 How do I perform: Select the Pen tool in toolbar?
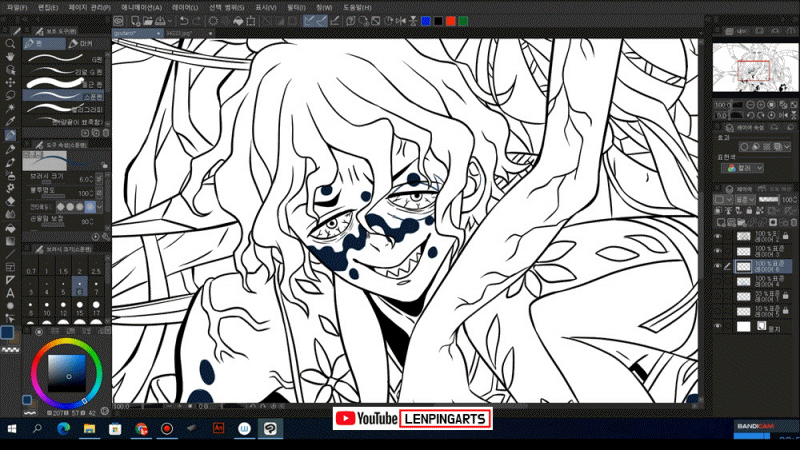(x=10, y=135)
